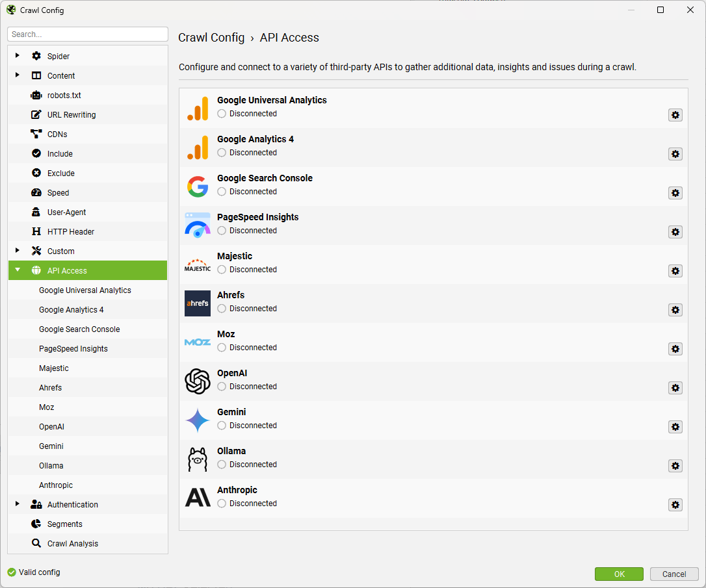Screen dimensions: 706x588
Task: Focus the Search config input field
Action: pos(88,34)
